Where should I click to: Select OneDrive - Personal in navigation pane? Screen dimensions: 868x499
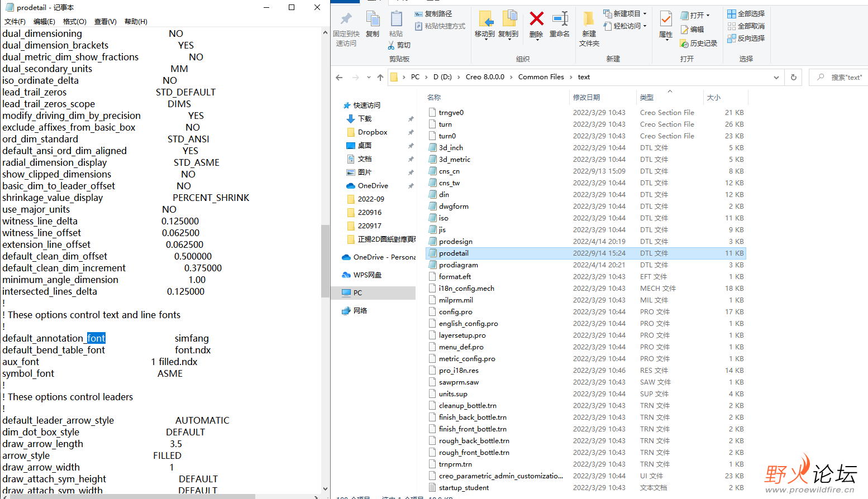pyautogui.click(x=379, y=257)
